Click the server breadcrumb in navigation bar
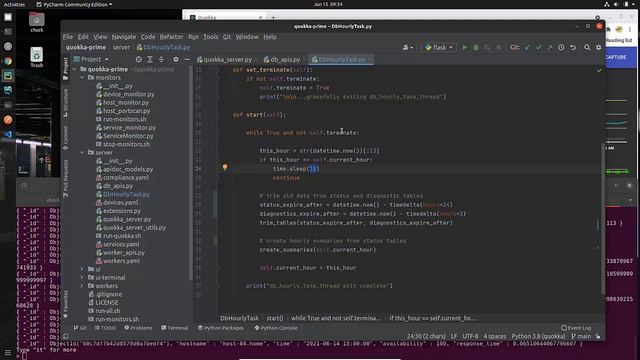 tap(121, 47)
